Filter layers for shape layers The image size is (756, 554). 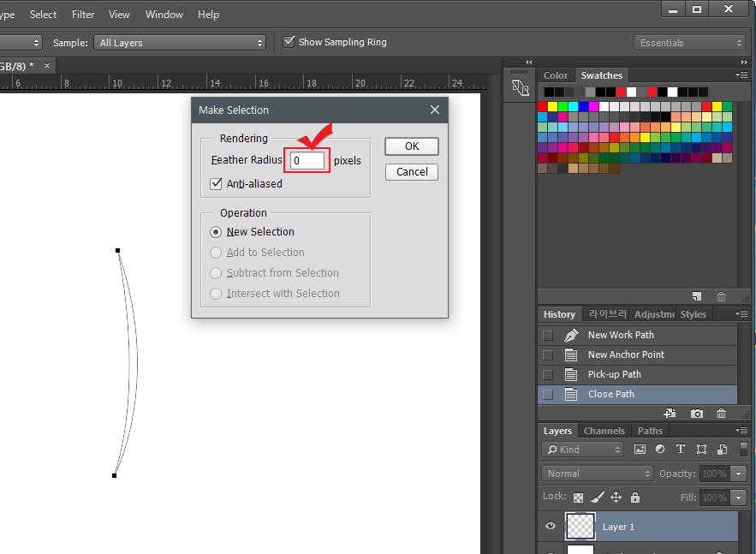tap(701, 450)
